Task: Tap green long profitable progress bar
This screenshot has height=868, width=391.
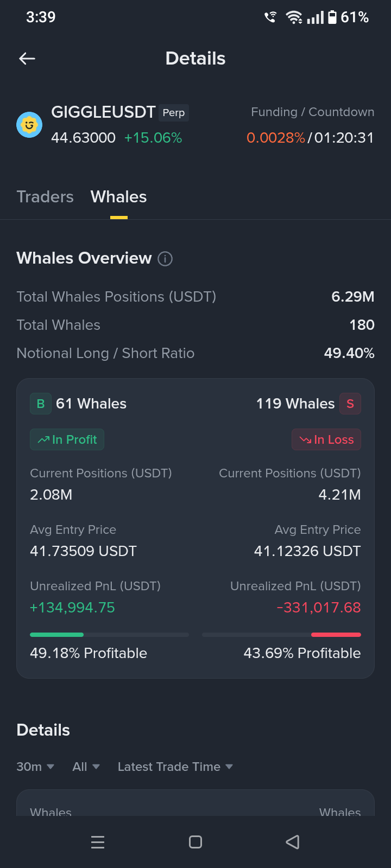Action: [x=109, y=635]
